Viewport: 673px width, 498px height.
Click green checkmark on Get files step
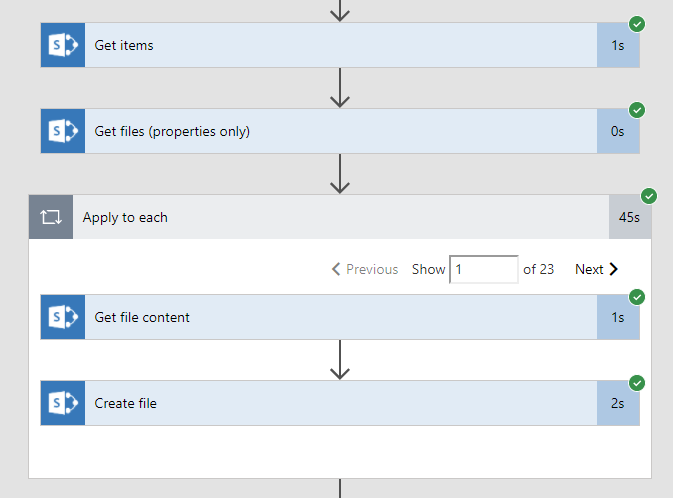point(637,110)
